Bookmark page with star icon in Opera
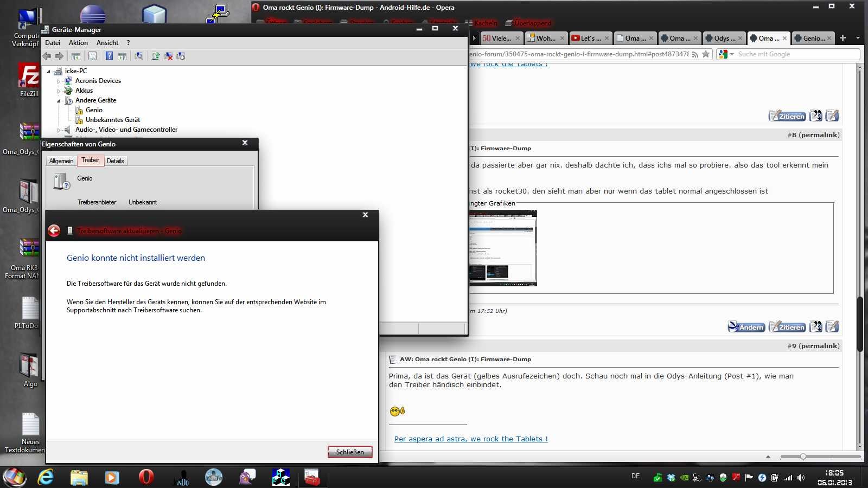The width and height of the screenshot is (868, 488). click(706, 54)
